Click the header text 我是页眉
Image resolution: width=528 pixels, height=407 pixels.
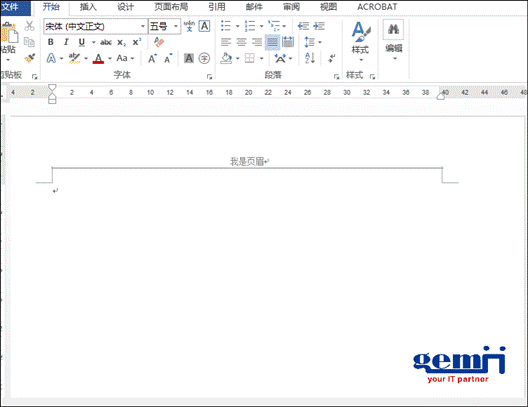coord(246,162)
